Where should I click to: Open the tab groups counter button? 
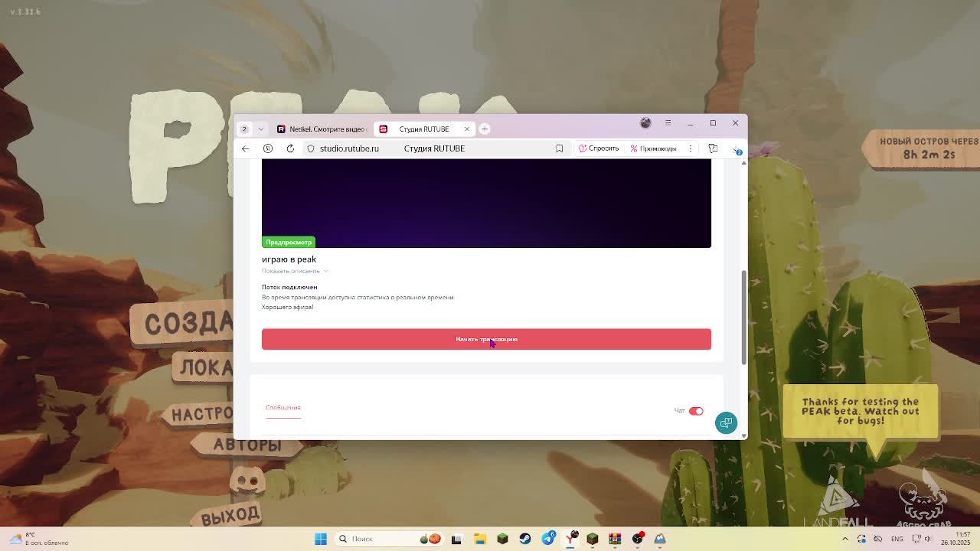(244, 129)
